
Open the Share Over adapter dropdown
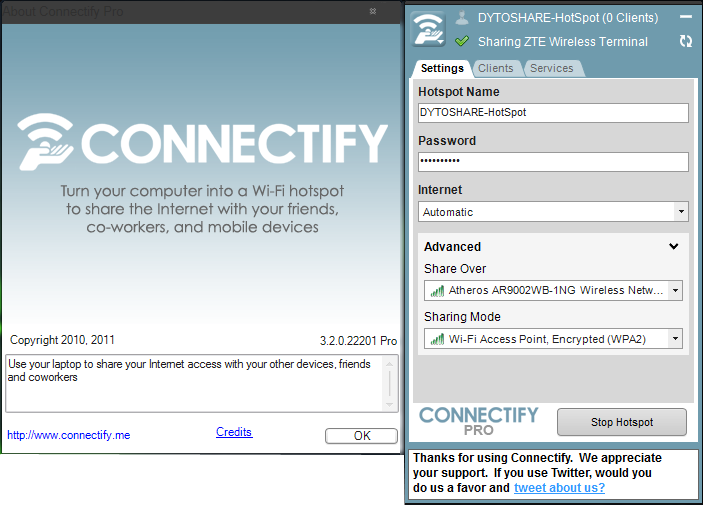click(553, 291)
